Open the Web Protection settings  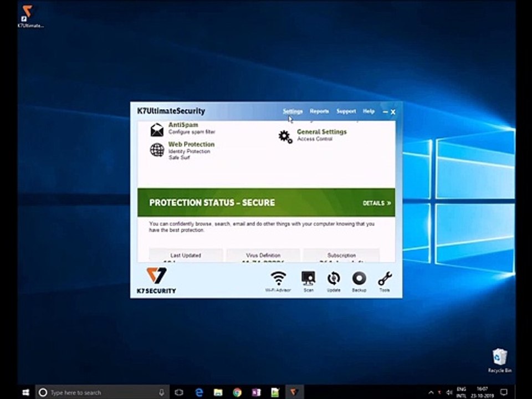(x=191, y=144)
